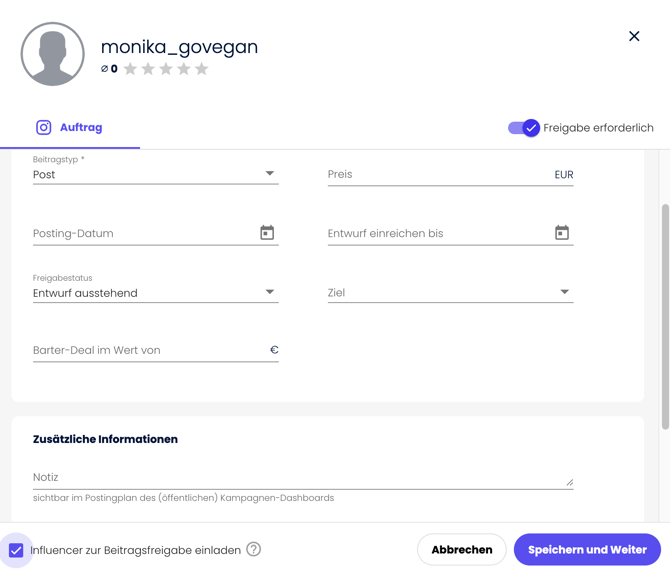Click the euro symbol in Barter-Deal field

tap(274, 350)
